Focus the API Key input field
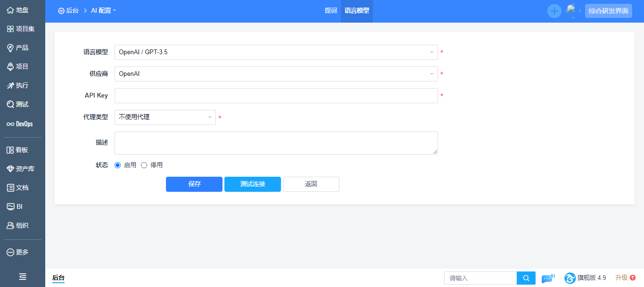 [276, 96]
